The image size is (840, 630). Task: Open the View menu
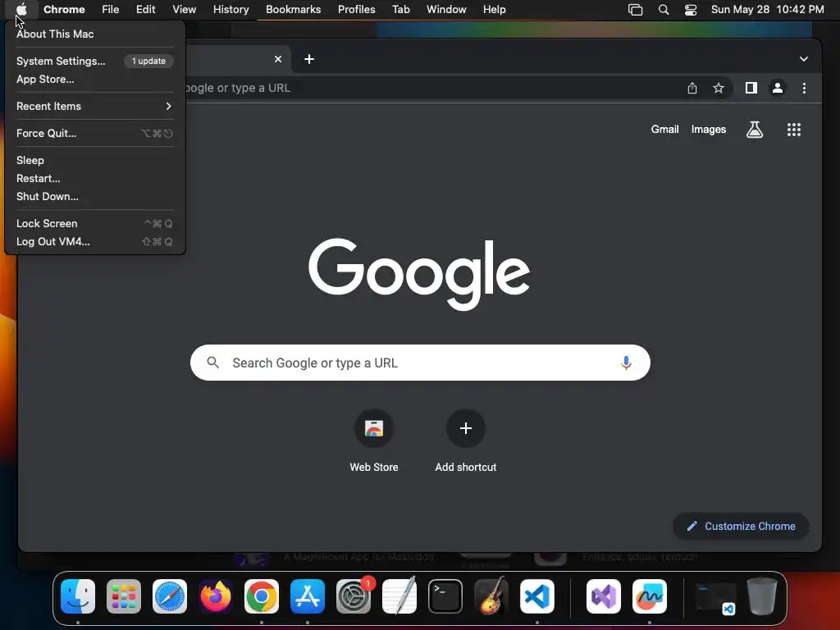(x=184, y=9)
